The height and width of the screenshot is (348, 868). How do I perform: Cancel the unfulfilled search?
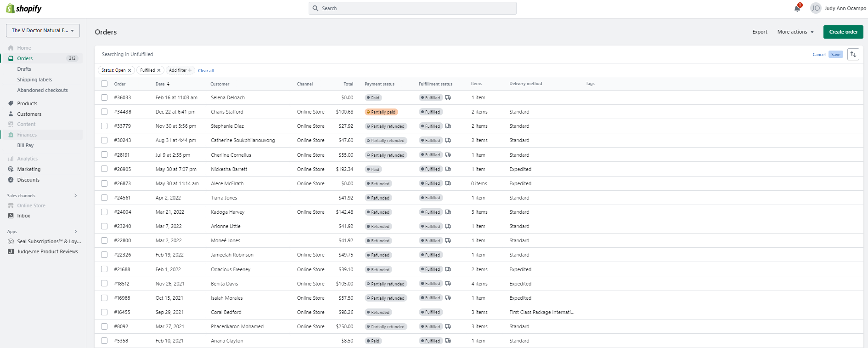(x=819, y=54)
